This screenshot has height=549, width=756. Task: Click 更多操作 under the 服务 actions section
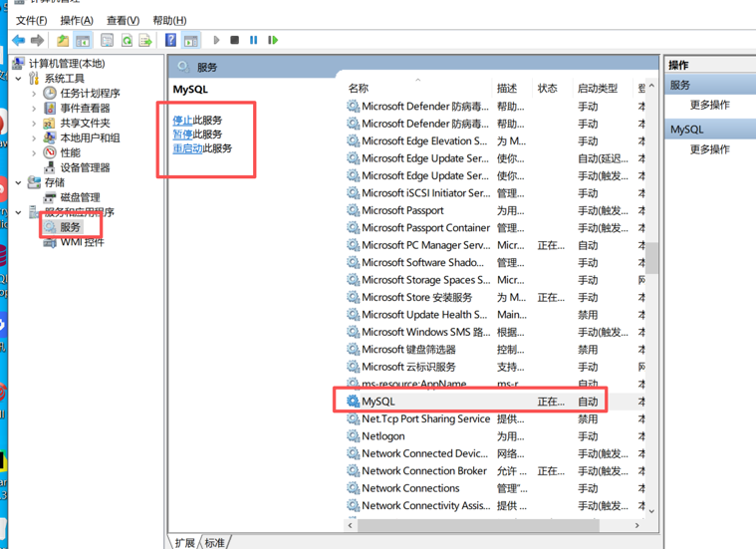[x=710, y=105]
